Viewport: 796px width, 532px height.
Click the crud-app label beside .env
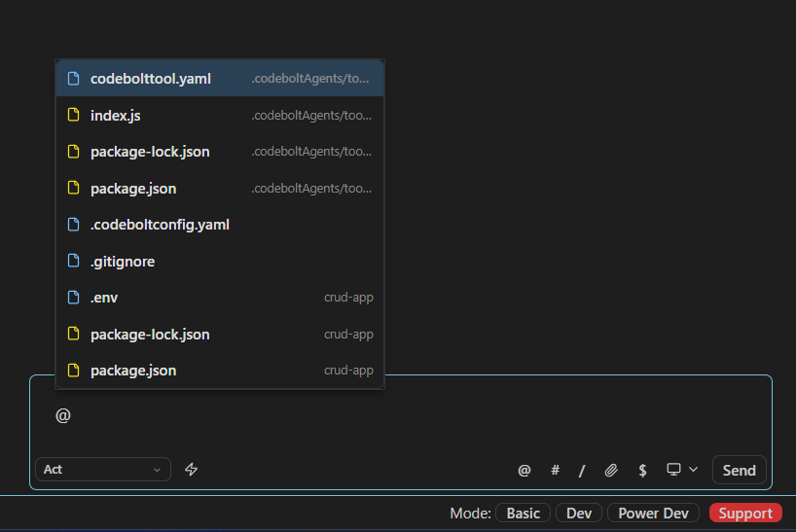pyautogui.click(x=348, y=298)
